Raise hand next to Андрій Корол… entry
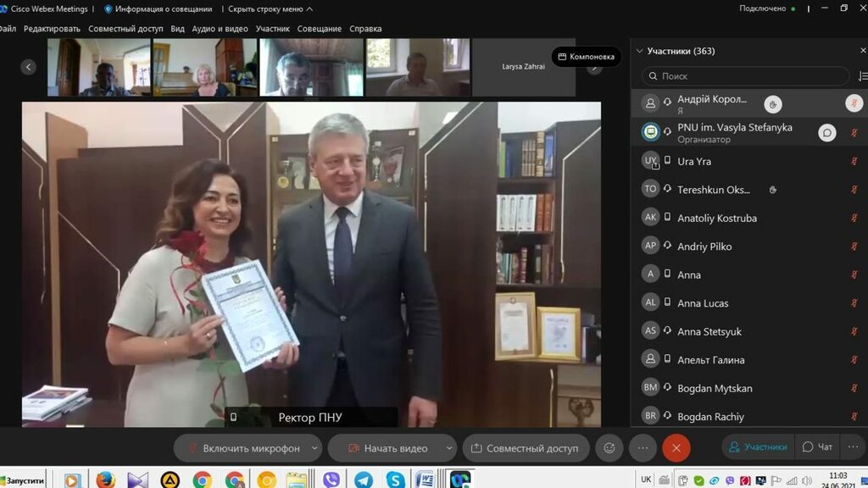 click(x=772, y=104)
